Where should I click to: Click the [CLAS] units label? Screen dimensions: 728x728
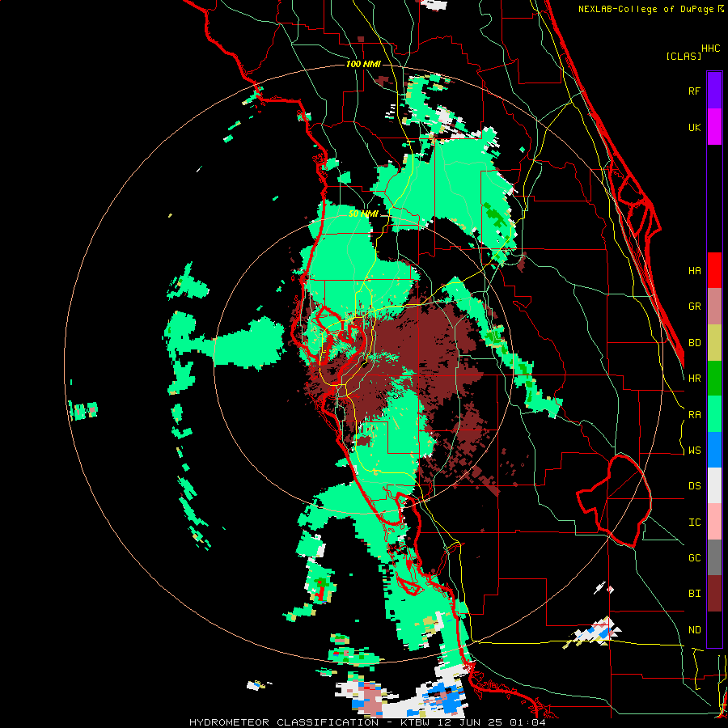(684, 56)
